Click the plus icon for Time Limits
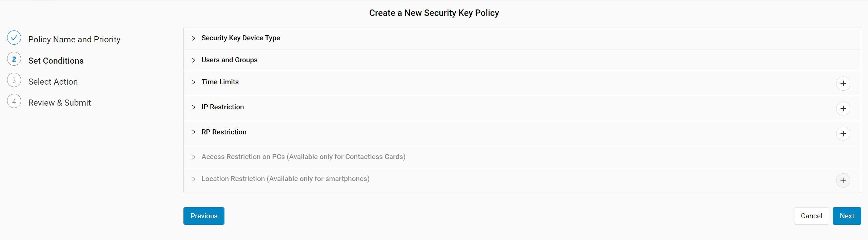 point(843,84)
